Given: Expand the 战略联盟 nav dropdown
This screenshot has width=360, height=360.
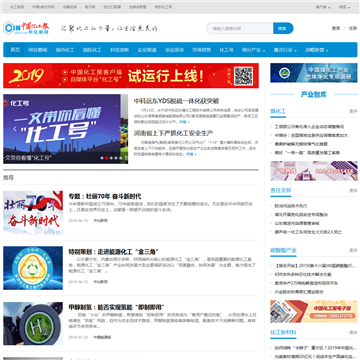Looking at the screenshot, I should coord(317,50).
